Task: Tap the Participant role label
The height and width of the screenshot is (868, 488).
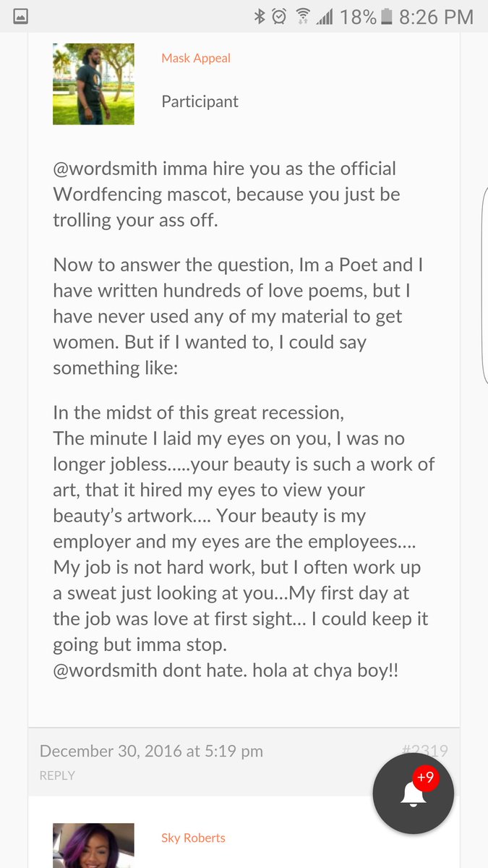Action: point(200,102)
